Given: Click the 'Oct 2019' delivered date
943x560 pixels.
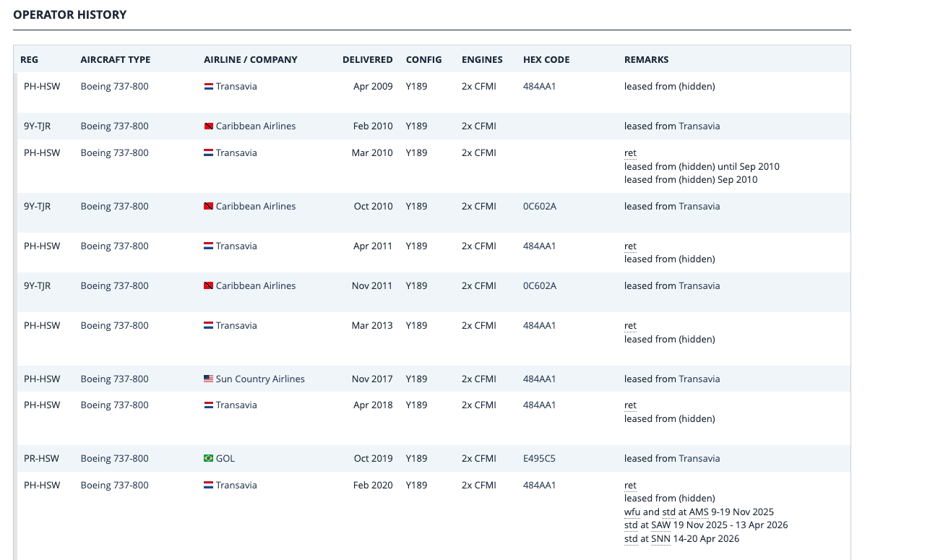Looking at the screenshot, I should (x=374, y=459).
